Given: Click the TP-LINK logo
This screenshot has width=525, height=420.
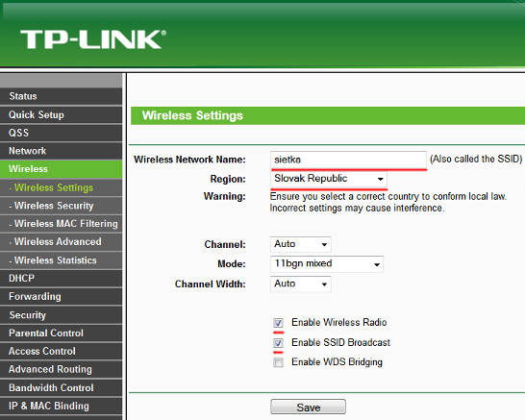Looking at the screenshot, I should click(x=93, y=39).
